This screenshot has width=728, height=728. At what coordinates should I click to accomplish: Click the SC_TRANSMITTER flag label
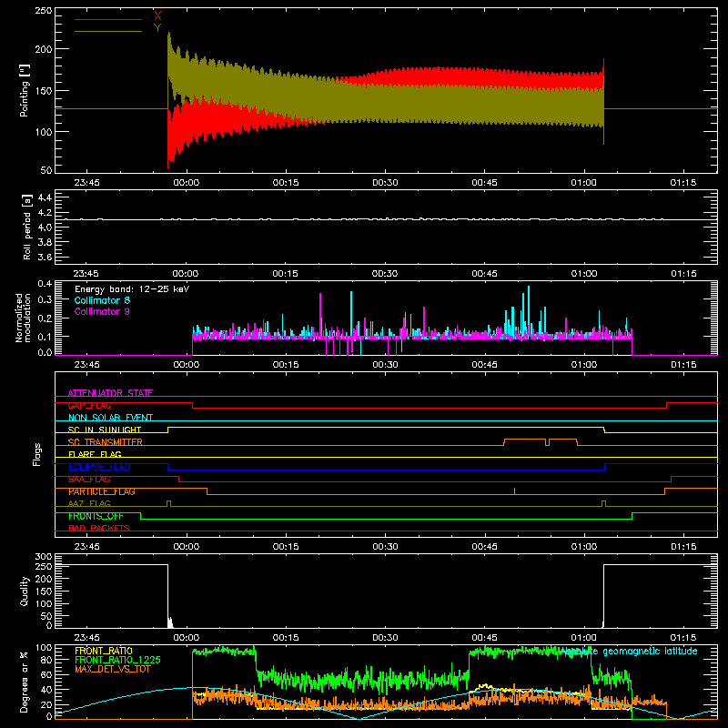tap(105, 442)
